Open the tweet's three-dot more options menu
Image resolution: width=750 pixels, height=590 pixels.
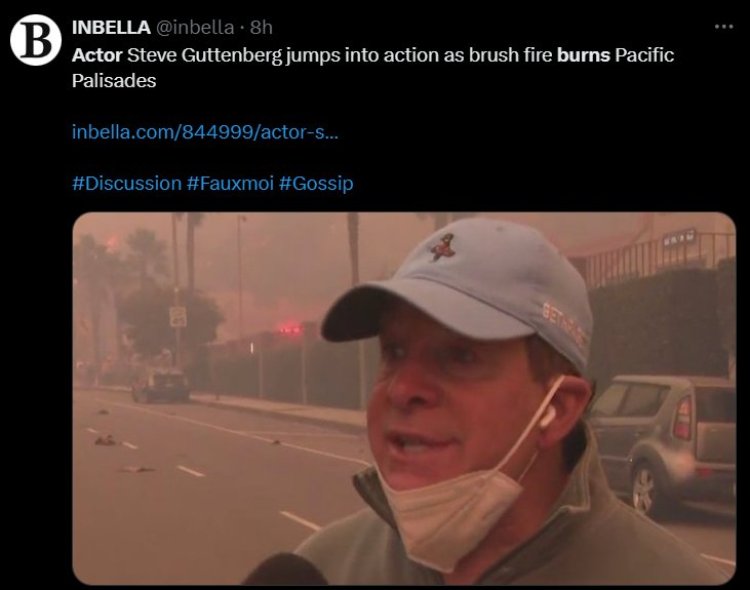724,27
